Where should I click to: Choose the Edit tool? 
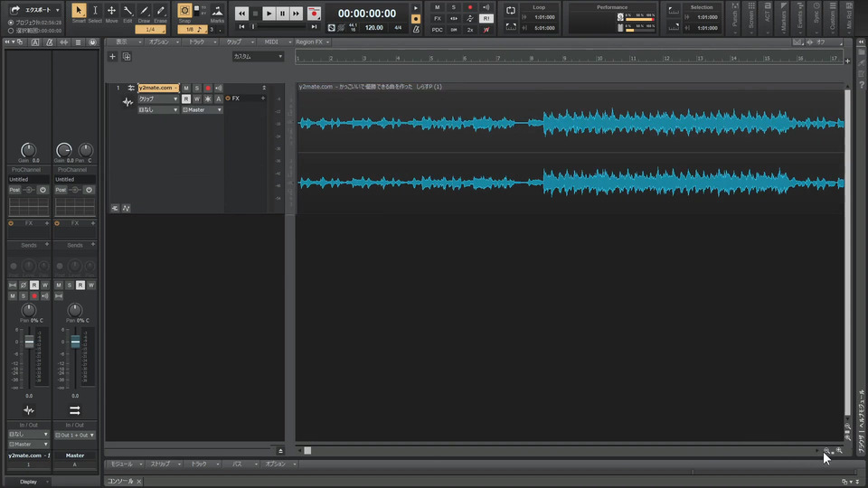tap(127, 11)
